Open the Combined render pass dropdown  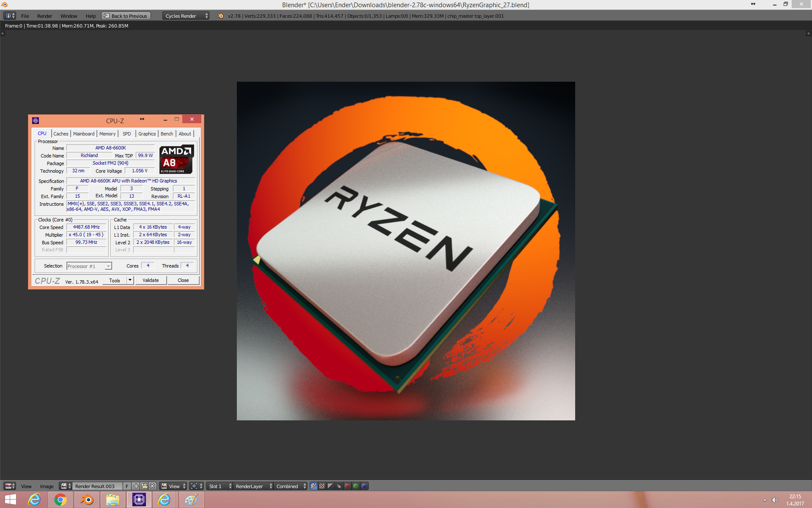coord(291,486)
